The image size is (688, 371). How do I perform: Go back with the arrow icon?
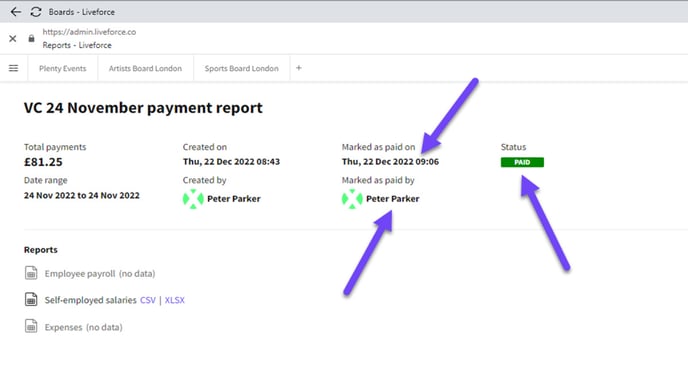click(x=16, y=12)
